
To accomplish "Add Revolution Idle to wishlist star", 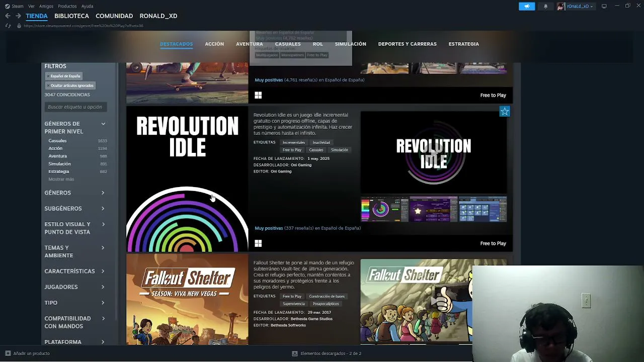I will (x=505, y=112).
